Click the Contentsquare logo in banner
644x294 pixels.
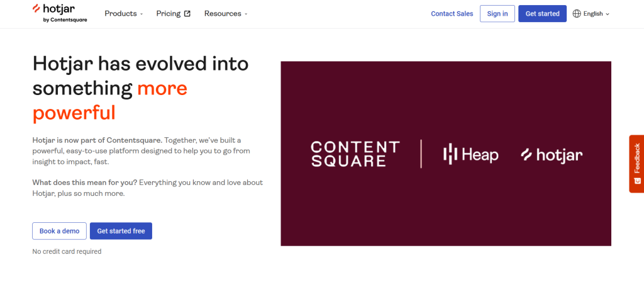[355, 154]
